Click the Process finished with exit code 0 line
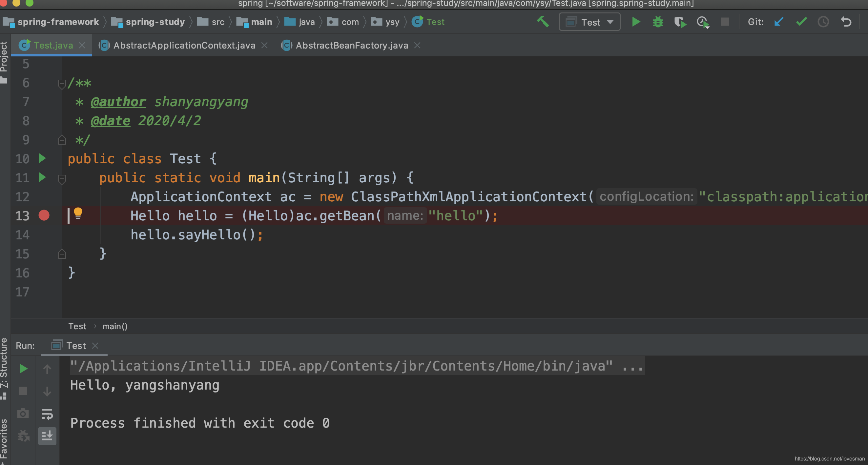This screenshot has width=868, height=465. click(200, 423)
